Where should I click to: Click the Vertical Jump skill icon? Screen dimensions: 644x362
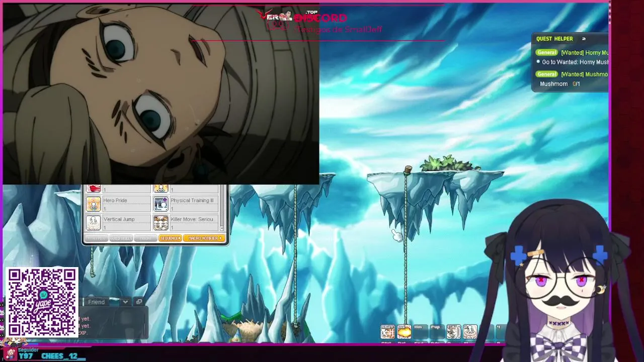[94, 223]
